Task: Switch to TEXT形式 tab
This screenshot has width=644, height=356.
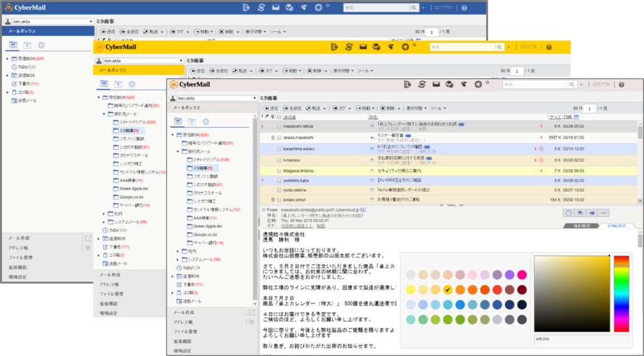Action: [x=582, y=226]
